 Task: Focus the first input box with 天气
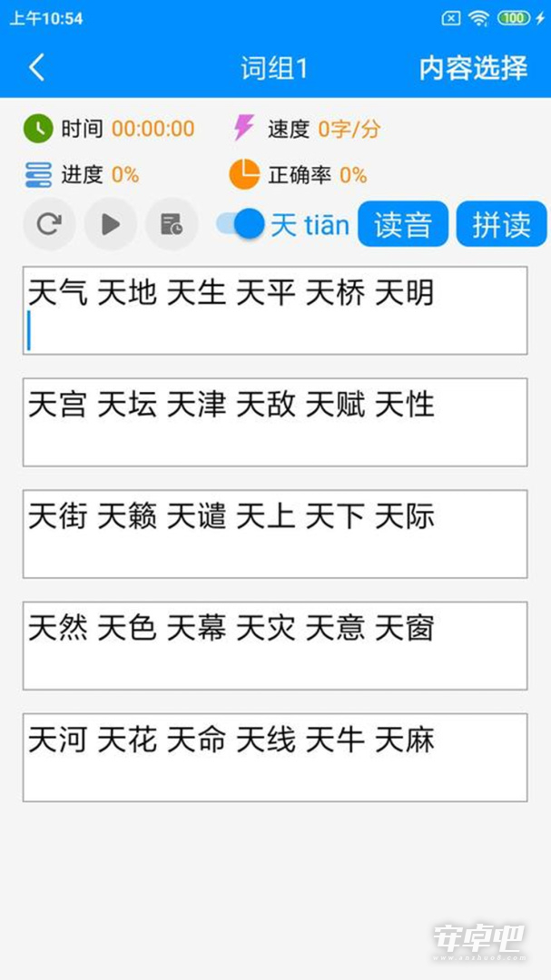tap(275, 310)
